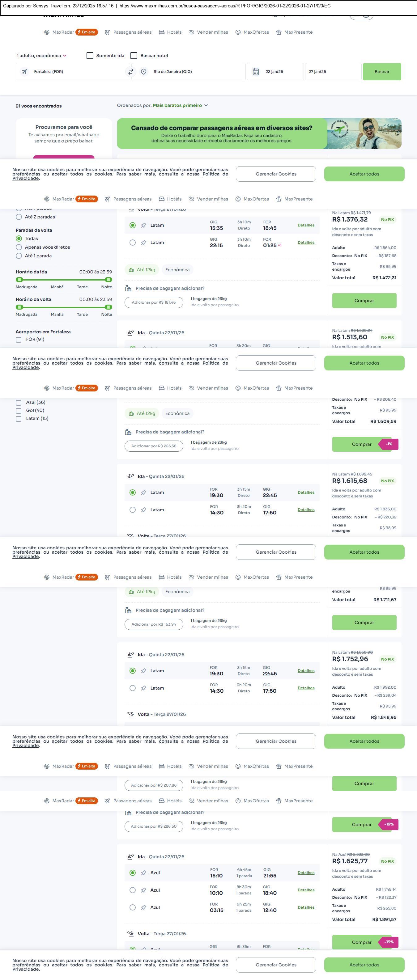The width and height of the screenshot is (417, 980).
Task: Click the pin icon beside Latam 22:15 flight
Action: [143, 243]
